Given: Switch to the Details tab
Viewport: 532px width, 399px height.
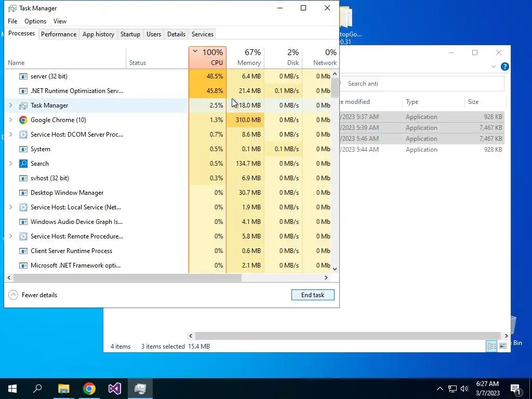Looking at the screenshot, I should pyautogui.click(x=177, y=34).
